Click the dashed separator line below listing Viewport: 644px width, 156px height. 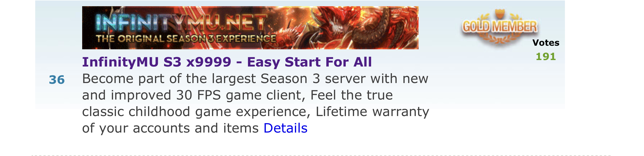click(x=322, y=155)
